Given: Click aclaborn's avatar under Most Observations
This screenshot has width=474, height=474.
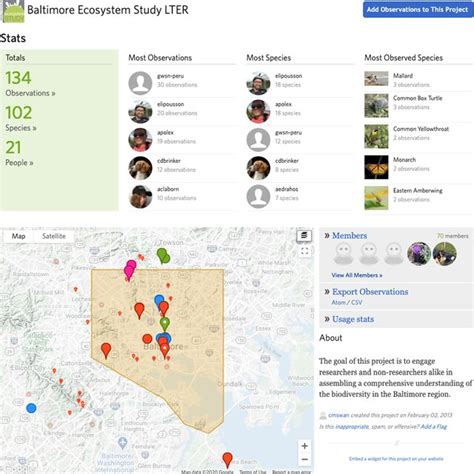Looking at the screenshot, I should coord(140,197).
